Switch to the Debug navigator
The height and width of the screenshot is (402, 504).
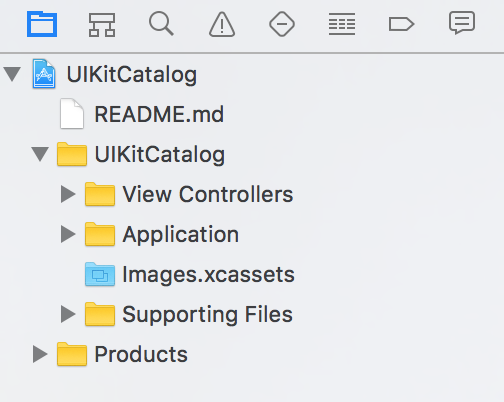[342, 24]
